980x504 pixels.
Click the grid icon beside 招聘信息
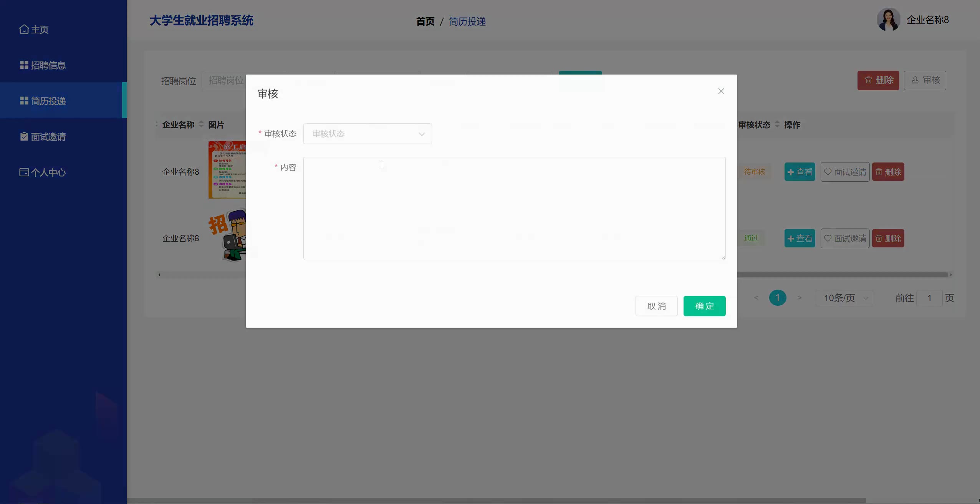pyautogui.click(x=24, y=65)
